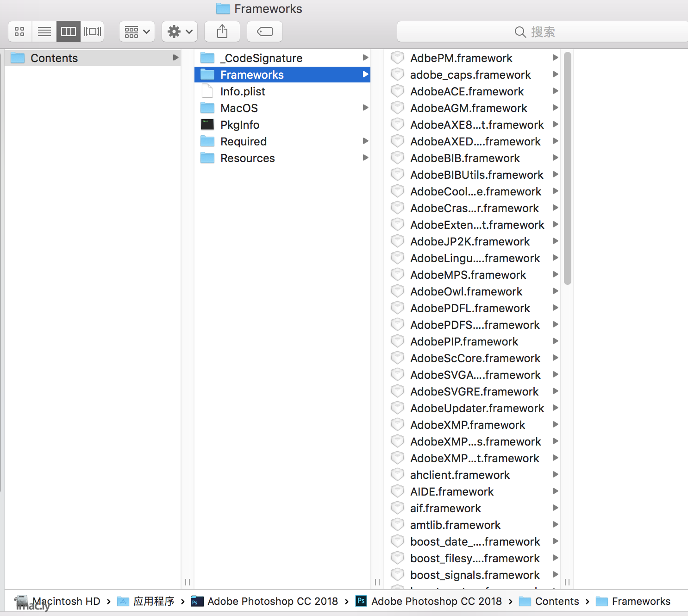Go to Adobe Photoshop CC 2018 folder in path bar

(265, 601)
